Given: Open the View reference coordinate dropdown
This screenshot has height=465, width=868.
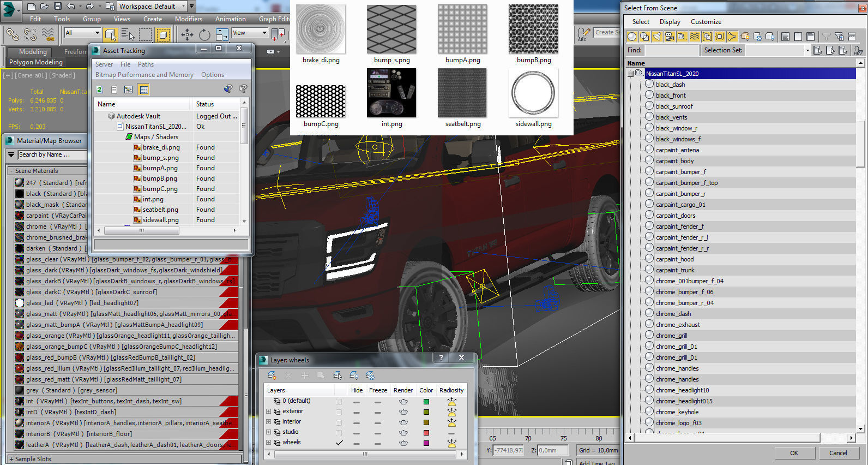Looking at the screenshot, I should [250, 33].
